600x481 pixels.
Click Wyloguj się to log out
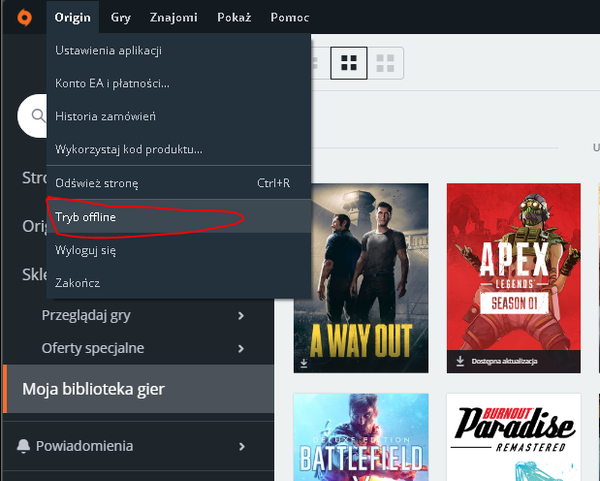pos(86,250)
